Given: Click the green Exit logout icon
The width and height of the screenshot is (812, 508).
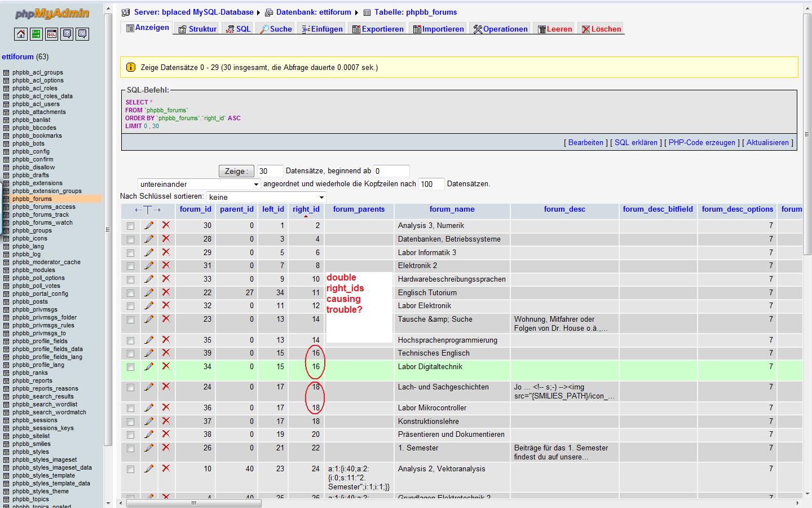Looking at the screenshot, I should click(36, 34).
